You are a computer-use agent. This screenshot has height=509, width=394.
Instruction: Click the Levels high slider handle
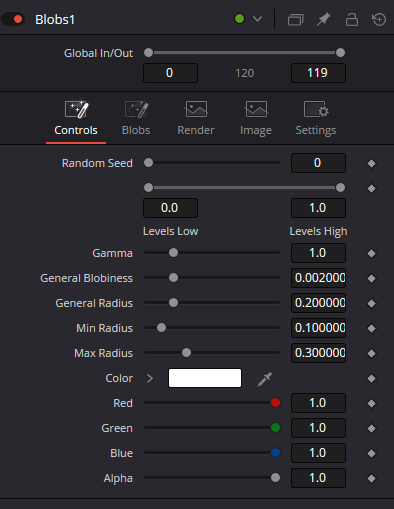click(340, 188)
